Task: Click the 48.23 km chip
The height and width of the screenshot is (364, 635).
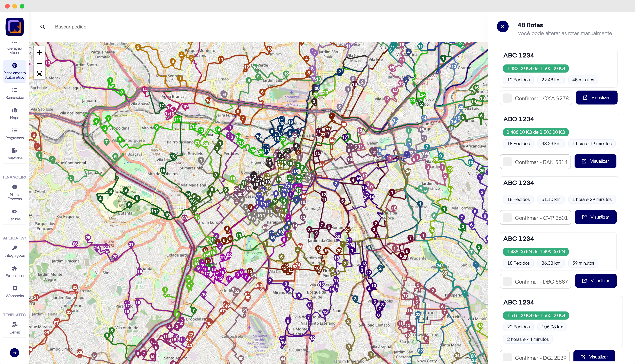Action: coord(551,143)
